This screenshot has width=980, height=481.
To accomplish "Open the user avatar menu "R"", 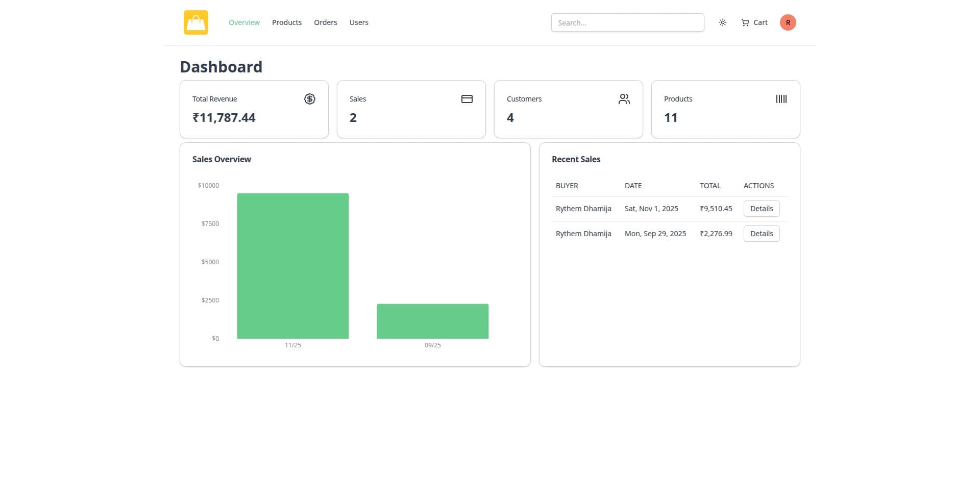I will pos(788,22).
